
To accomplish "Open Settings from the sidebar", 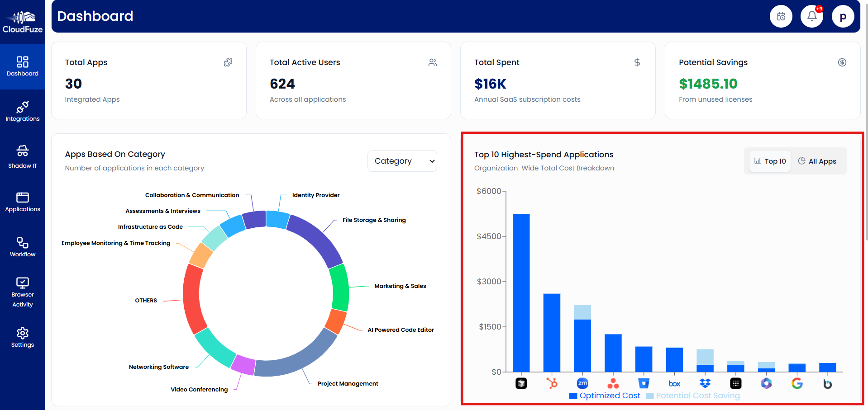I will (22, 337).
